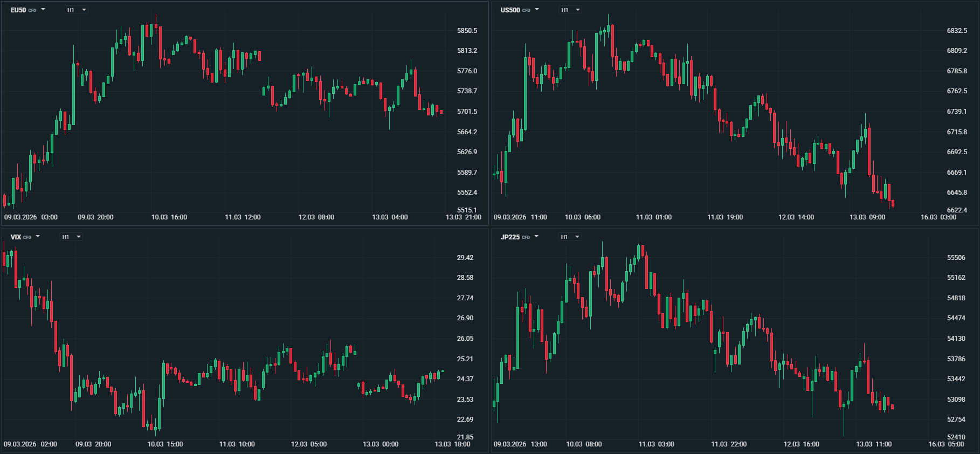Screen dimensions: 980x454
Task: Change the H1 timeframe on VIX chart
Action: click(71, 237)
